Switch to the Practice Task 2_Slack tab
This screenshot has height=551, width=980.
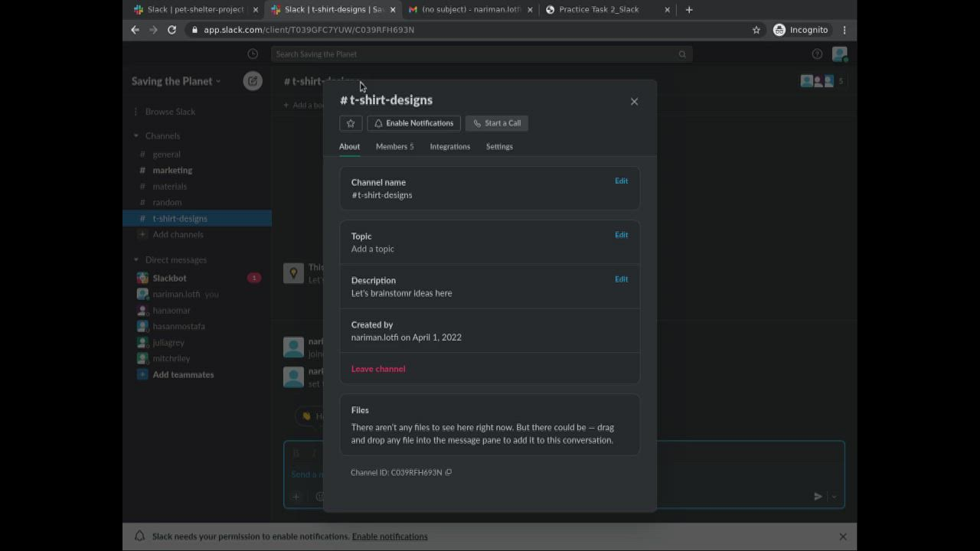tap(607, 10)
